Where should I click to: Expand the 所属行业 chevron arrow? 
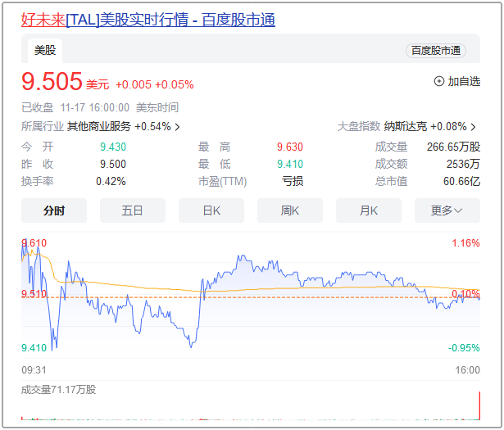pyautogui.click(x=178, y=127)
